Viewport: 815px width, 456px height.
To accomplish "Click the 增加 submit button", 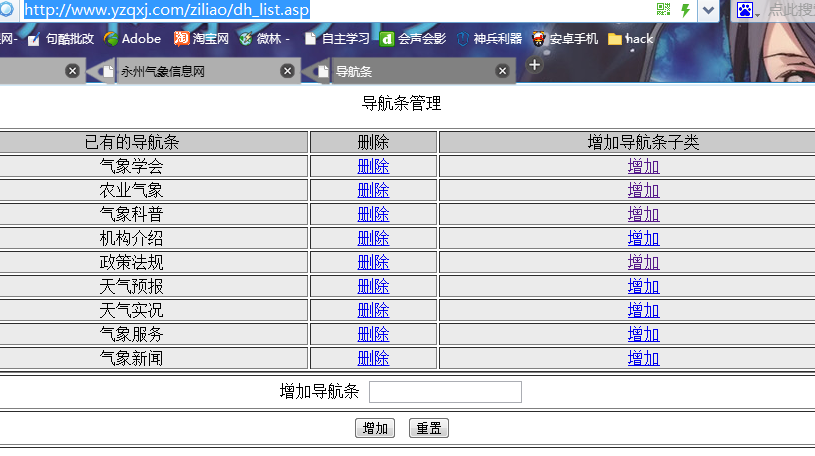I will [x=375, y=428].
